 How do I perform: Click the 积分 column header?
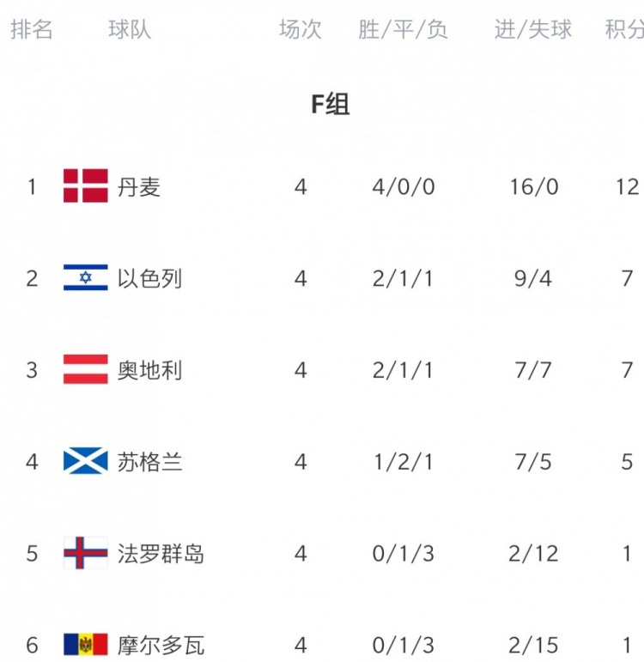(x=624, y=29)
